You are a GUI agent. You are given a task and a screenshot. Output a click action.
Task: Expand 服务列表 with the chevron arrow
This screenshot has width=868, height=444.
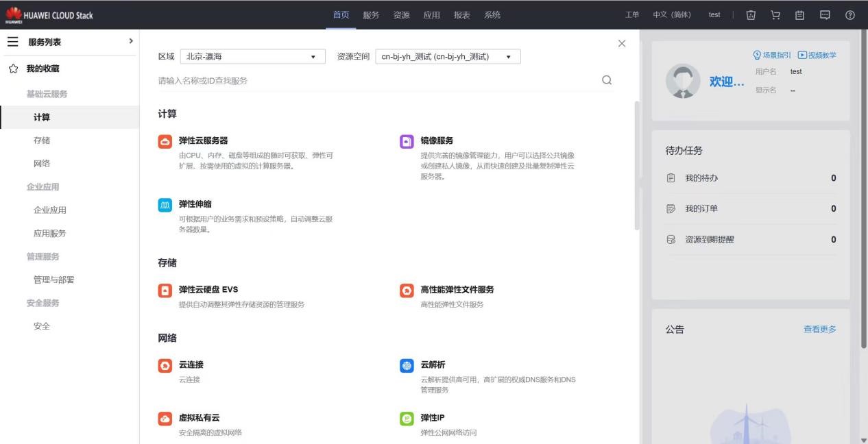[x=130, y=42]
